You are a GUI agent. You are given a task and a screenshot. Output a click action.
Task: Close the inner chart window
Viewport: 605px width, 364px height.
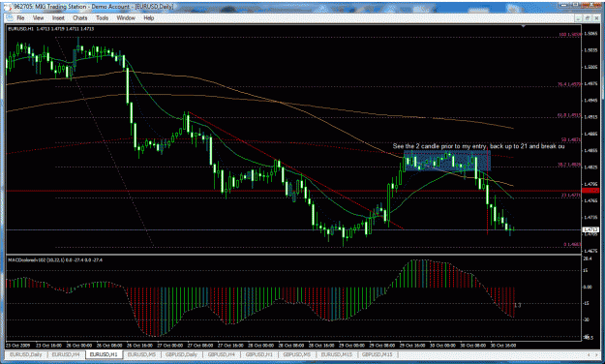[x=595, y=18]
